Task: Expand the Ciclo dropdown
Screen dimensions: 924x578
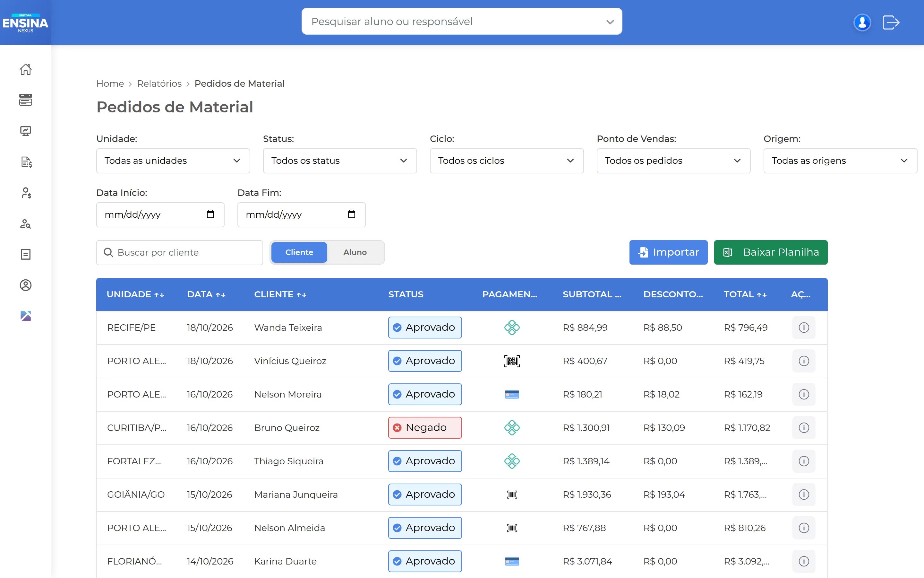Action: click(x=507, y=161)
